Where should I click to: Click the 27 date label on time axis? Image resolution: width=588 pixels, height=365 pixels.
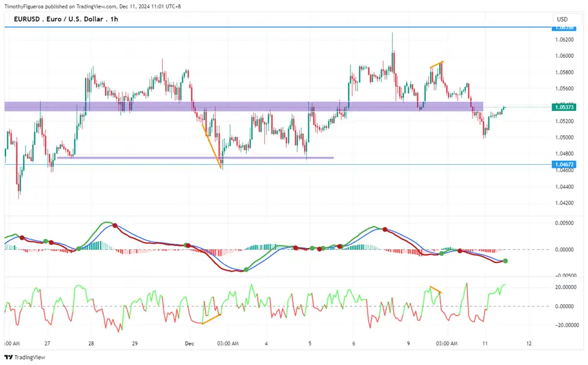click(47, 343)
